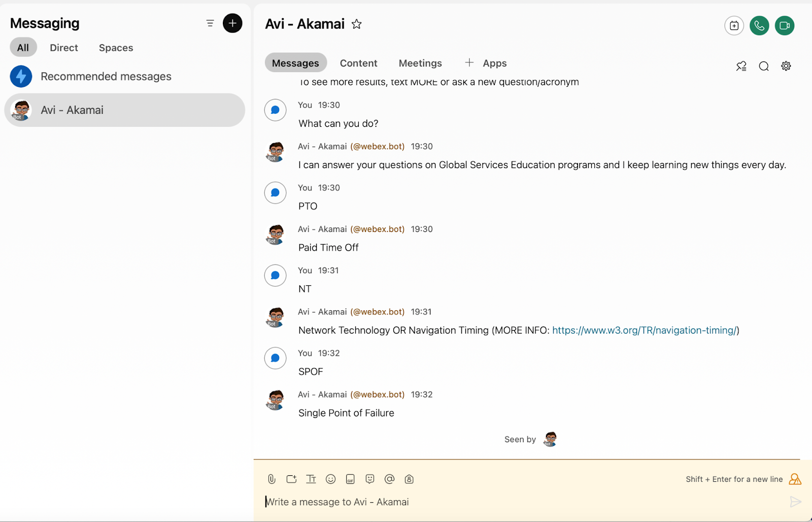Image resolution: width=812 pixels, height=522 pixels.
Task: Insert a GIF into the message
Action: click(350, 479)
